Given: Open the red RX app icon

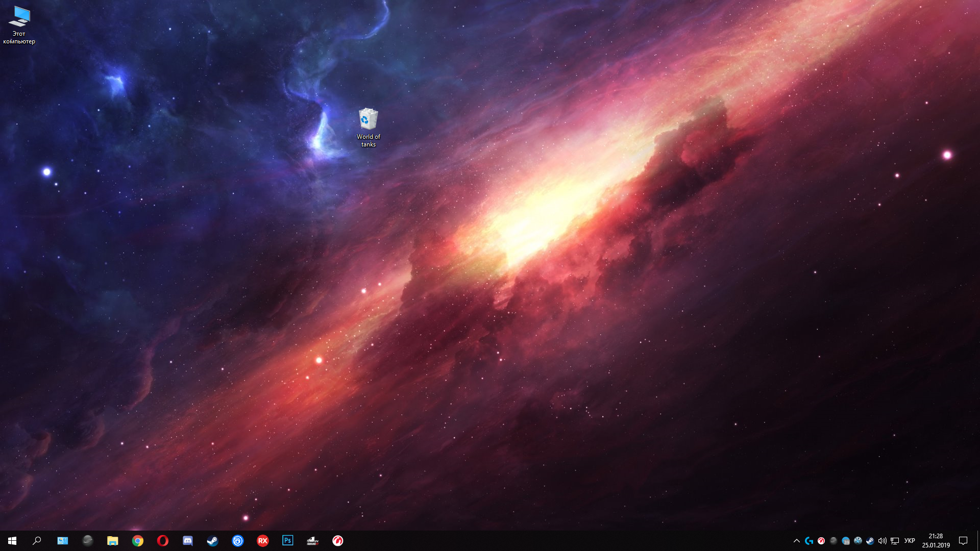Looking at the screenshot, I should [x=262, y=541].
